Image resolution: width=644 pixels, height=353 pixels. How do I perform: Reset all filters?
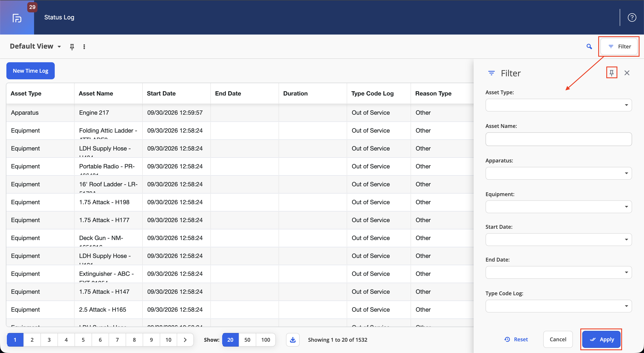(516, 340)
